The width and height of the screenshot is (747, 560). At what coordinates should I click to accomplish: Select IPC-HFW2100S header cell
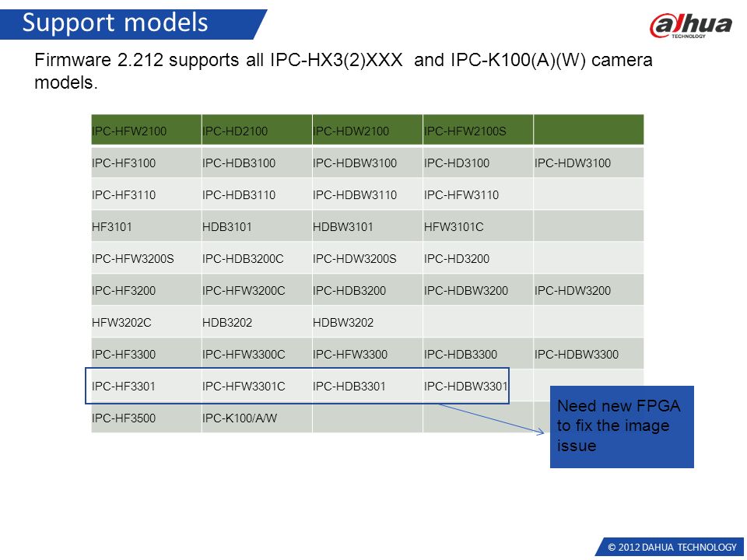pyautogui.click(x=478, y=130)
